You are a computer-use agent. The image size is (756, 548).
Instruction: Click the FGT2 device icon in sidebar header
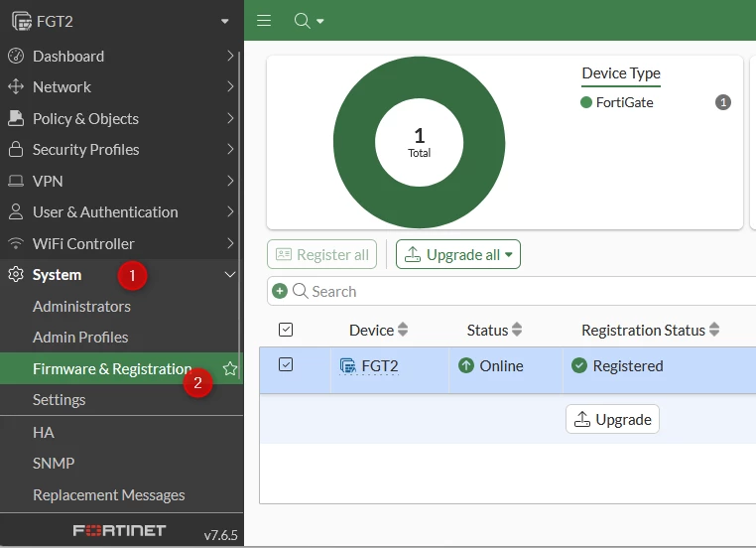point(22,21)
